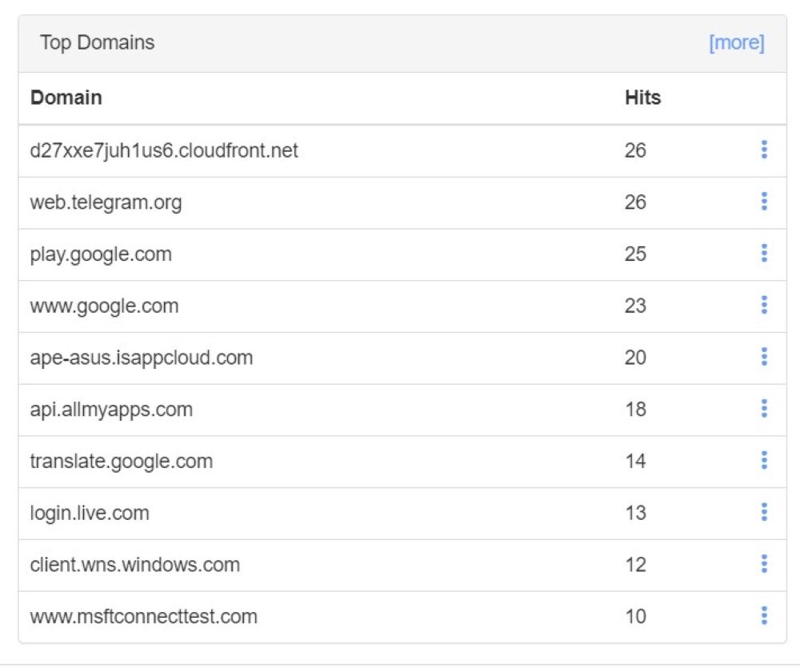Screen dimensions: 800x672
Task: Select the web.telegram.org domain row
Action: [106, 202]
